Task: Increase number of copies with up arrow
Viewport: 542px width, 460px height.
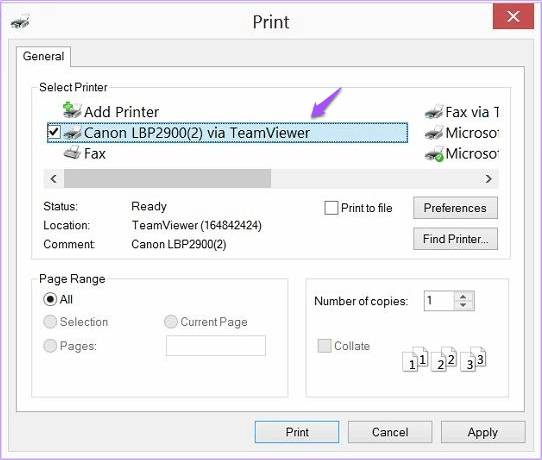Action: pos(463,297)
